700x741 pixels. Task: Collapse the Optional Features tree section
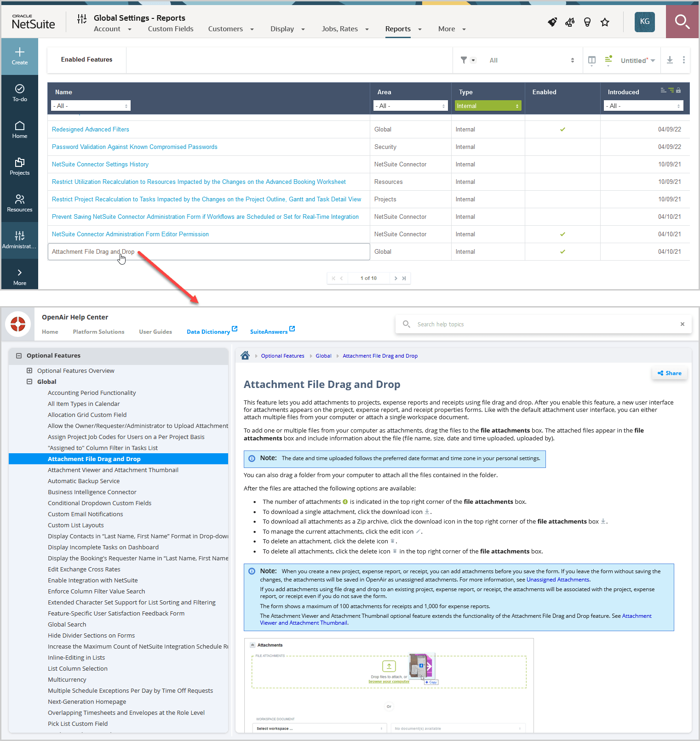coord(19,356)
